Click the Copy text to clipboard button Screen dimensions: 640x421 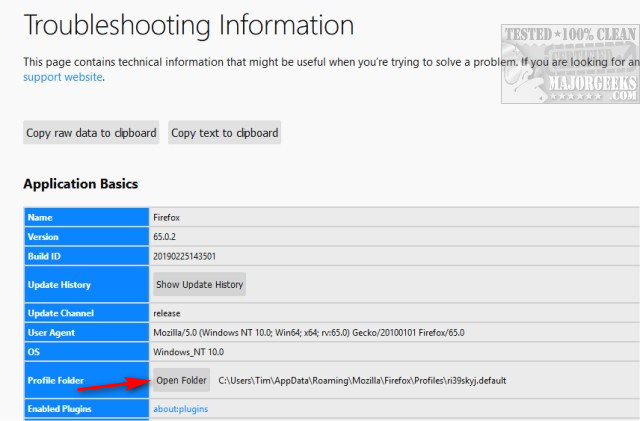(224, 132)
